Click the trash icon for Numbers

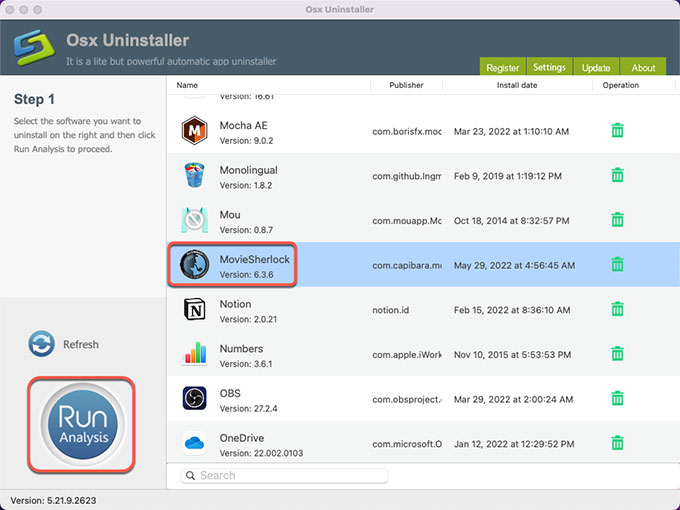[x=618, y=354]
